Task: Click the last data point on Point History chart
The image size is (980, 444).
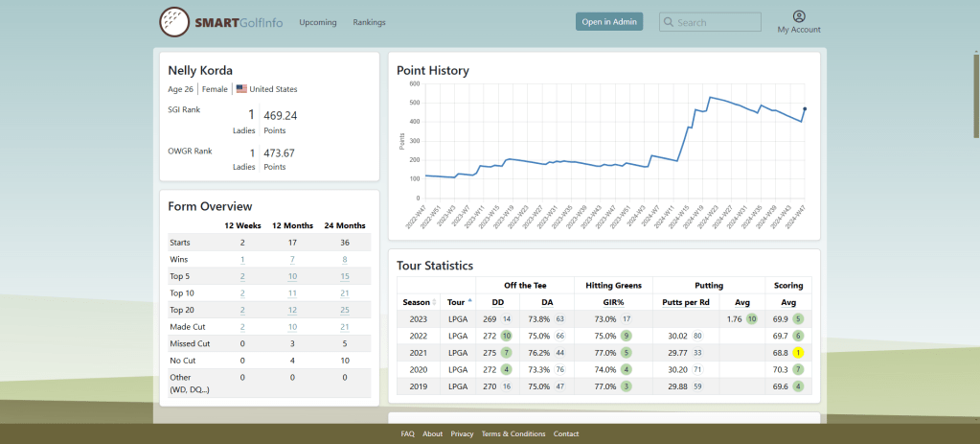Action: tap(804, 108)
